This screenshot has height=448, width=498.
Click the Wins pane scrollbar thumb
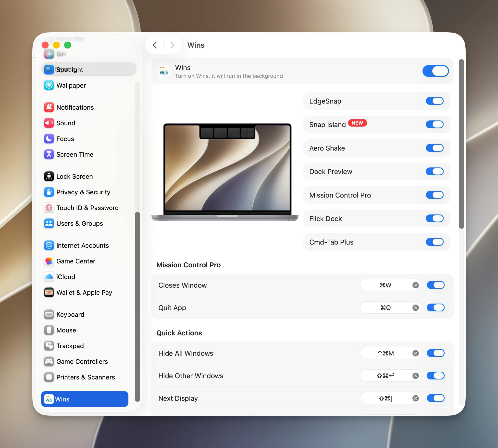tap(461, 144)
